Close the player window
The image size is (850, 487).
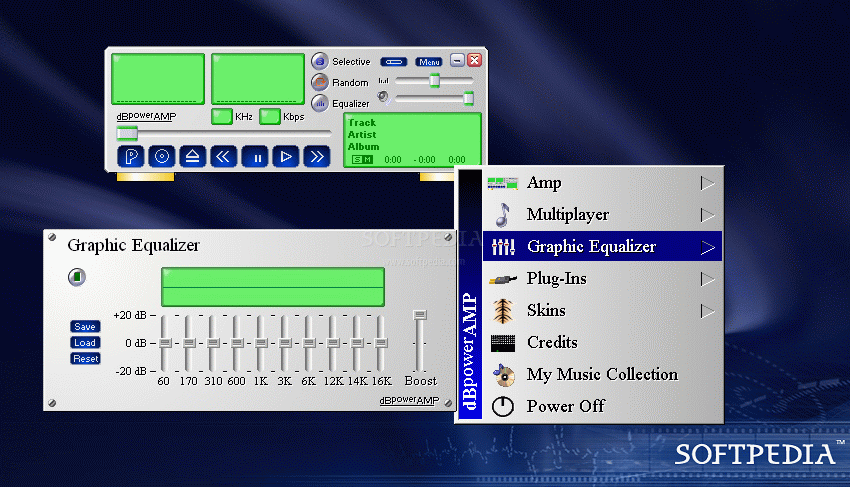(x=474, y=60)
